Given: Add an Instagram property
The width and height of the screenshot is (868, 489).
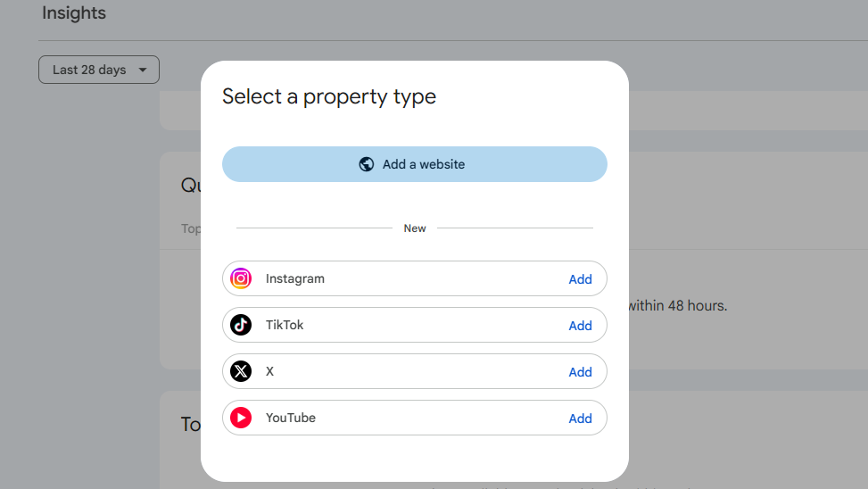Looking at the screenshot, I should click(x=580, y=279).
